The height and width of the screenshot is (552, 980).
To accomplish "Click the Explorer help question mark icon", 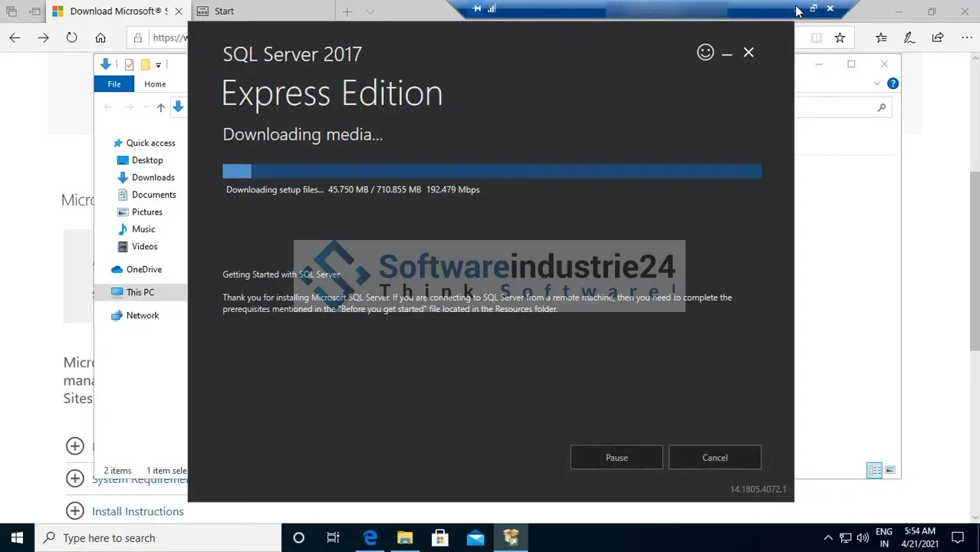I will 893,84.
